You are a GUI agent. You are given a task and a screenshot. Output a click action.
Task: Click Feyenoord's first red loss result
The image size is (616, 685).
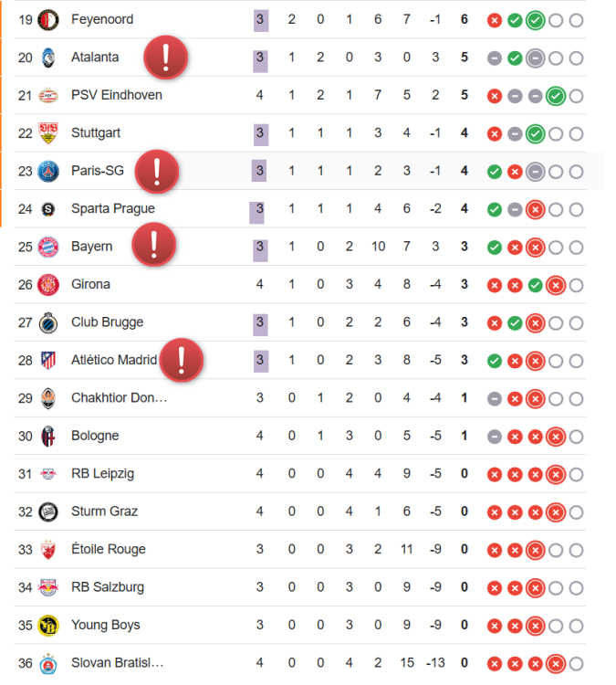(495, 20)
